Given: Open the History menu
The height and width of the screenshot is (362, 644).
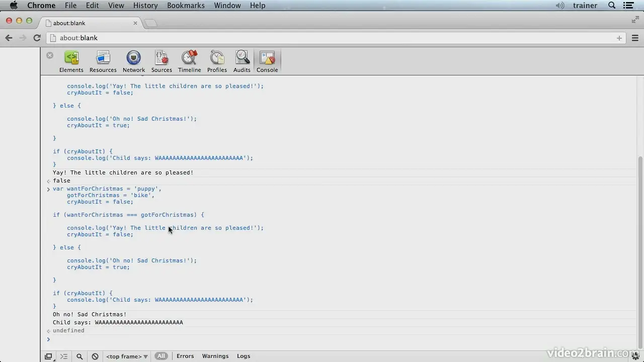Looking at the screenshot, I should pyautogui.click(x=145, y=6).
